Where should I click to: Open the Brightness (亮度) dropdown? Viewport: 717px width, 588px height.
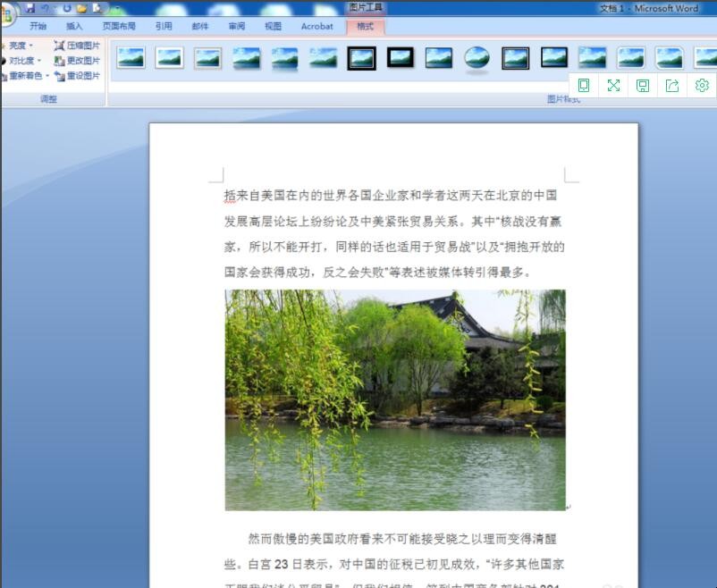[20, 46]
